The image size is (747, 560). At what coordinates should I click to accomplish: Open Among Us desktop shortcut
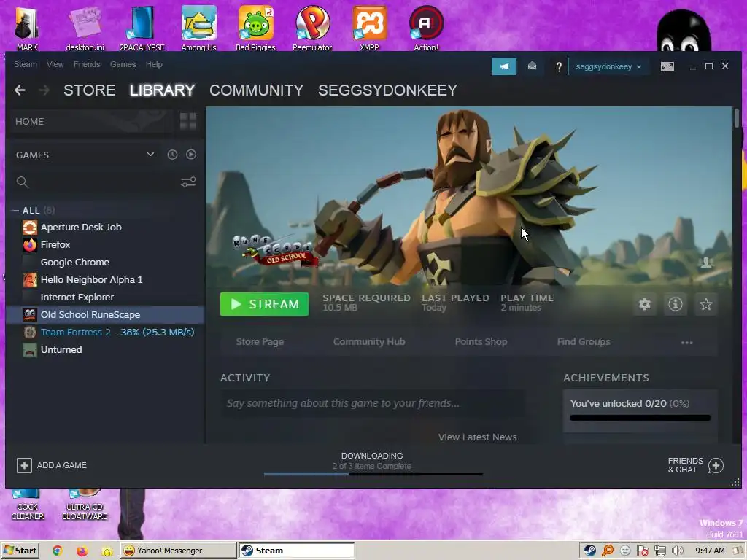[198, 28]
